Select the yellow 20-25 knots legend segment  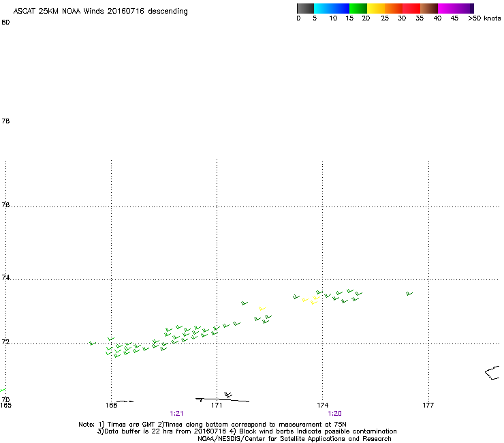[x=376, y=8]
